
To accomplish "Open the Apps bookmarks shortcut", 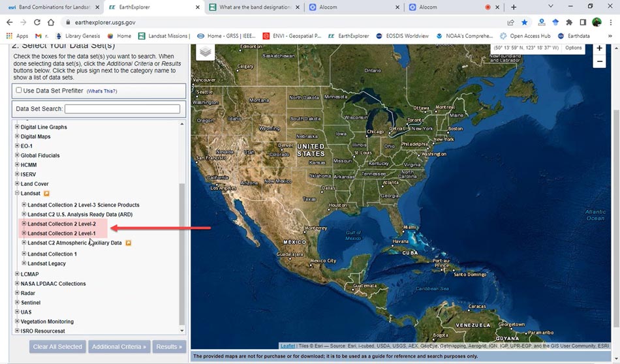I will [x=18, y=36].
